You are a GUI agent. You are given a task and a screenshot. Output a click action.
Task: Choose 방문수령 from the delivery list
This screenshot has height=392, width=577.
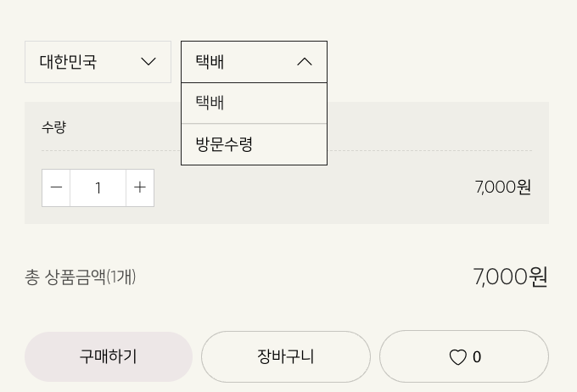(253, 144)
